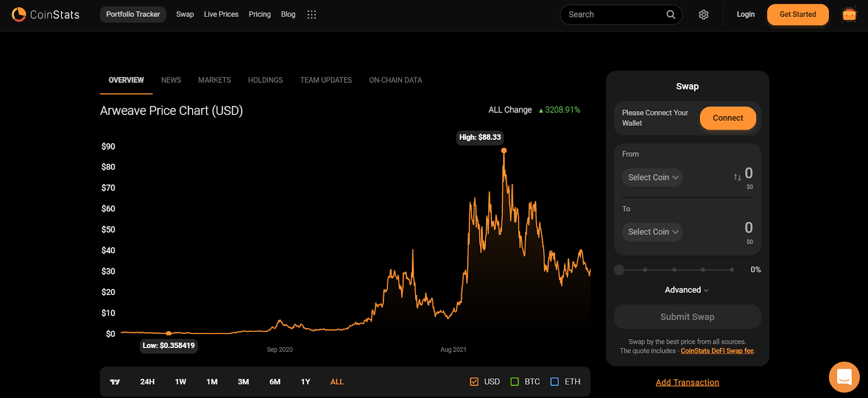The height and width of the screenshot is (398, 868).
Task: Click the swap percentage slider handle
Action: pos(619,269)
